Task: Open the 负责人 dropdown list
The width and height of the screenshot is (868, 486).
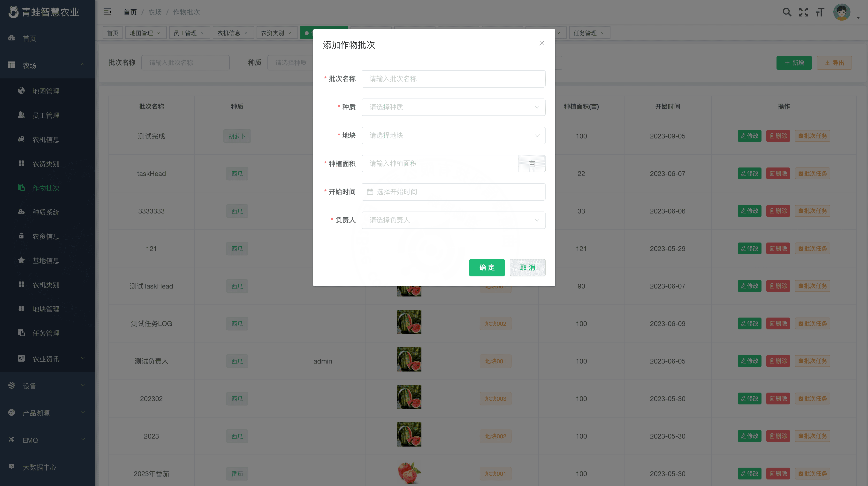Action: tap(453, 220)
